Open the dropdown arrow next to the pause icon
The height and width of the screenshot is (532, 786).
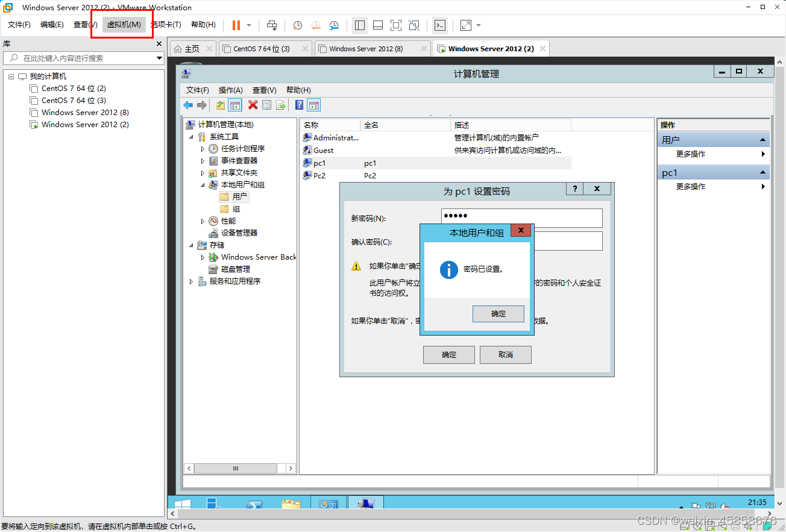[249, 25]
